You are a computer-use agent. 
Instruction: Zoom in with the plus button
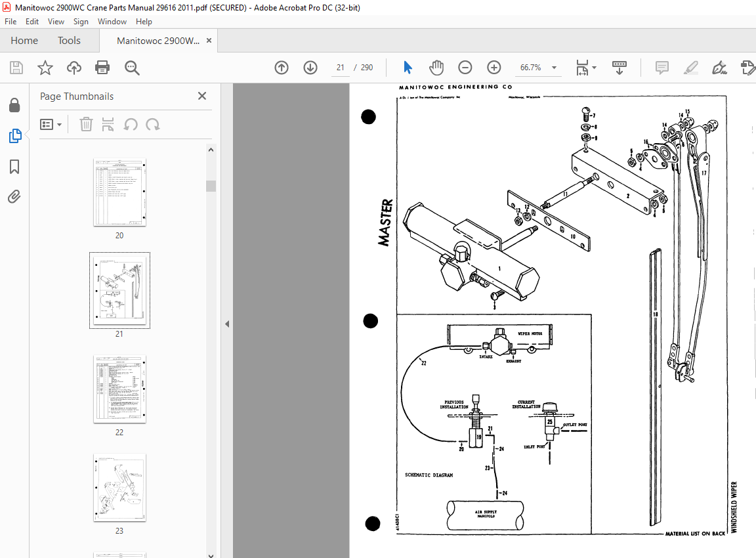494,68
